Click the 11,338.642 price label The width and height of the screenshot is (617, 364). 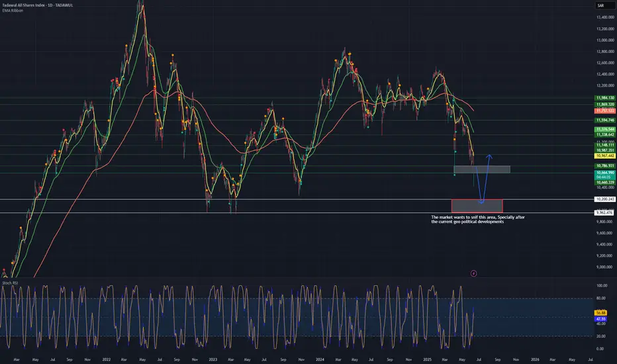tap(605, 134)
